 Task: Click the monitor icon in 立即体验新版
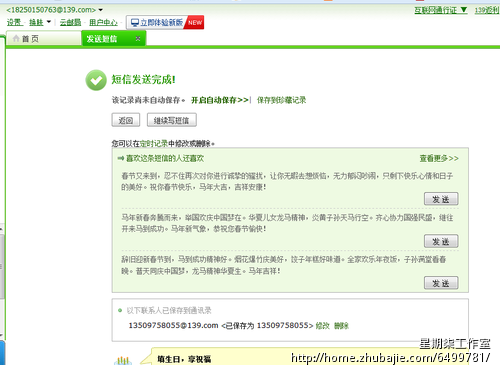coord(135,22)
